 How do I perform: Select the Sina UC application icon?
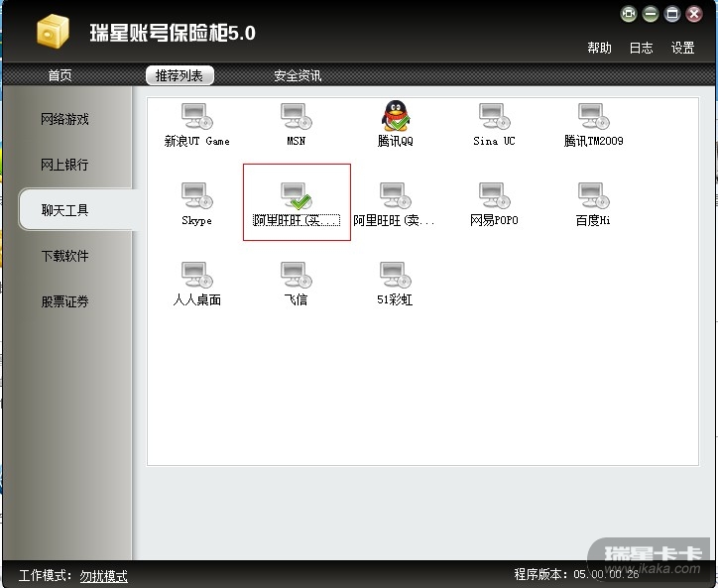click(495, 116)
